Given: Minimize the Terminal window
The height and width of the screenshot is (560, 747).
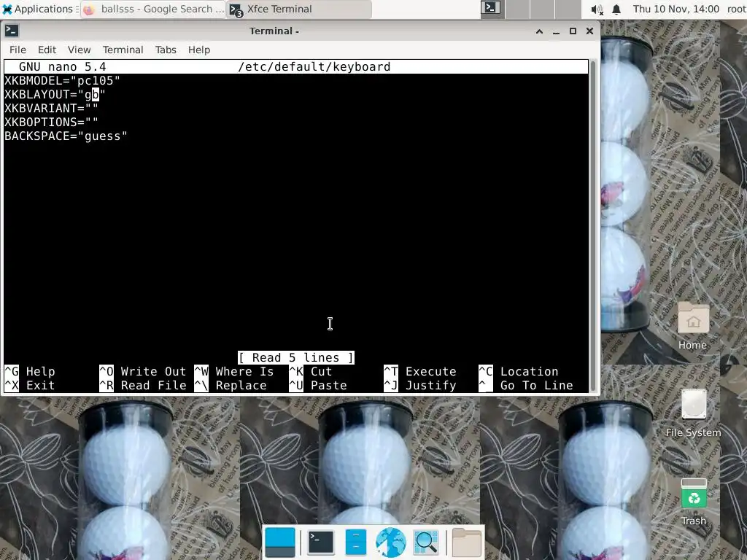Looking at the screenshot, I should tap(556, 31).
